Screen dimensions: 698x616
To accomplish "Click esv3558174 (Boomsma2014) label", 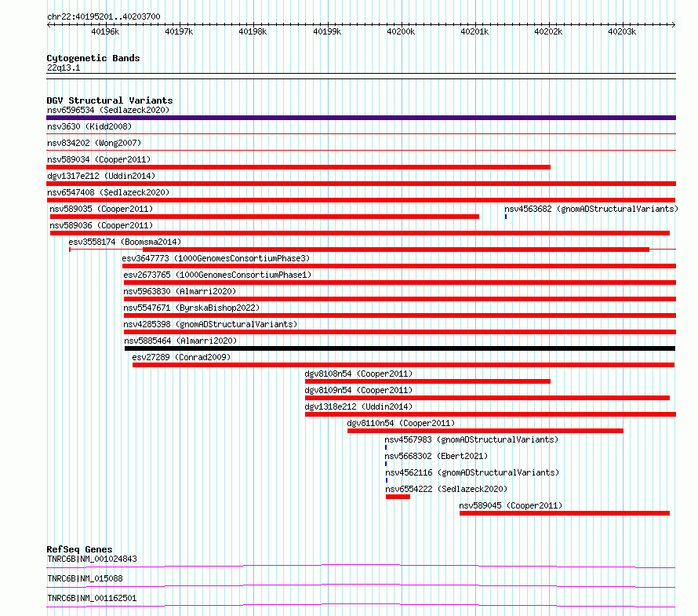I will (x=125, y=242).
